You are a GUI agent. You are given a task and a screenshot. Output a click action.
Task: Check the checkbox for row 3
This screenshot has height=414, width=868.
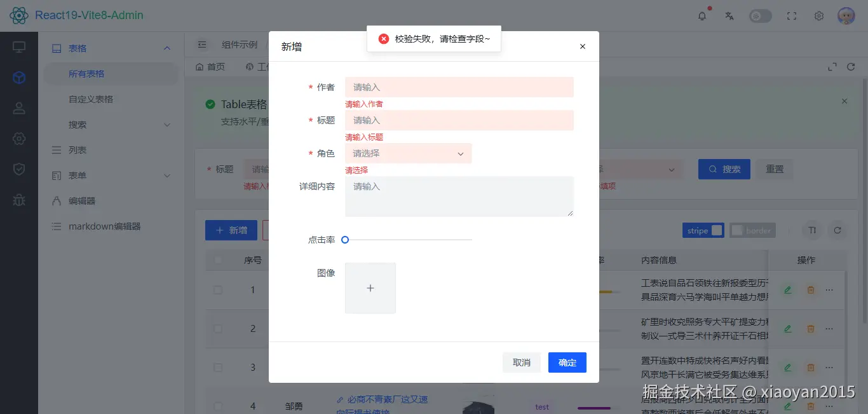tap(218, 368)
